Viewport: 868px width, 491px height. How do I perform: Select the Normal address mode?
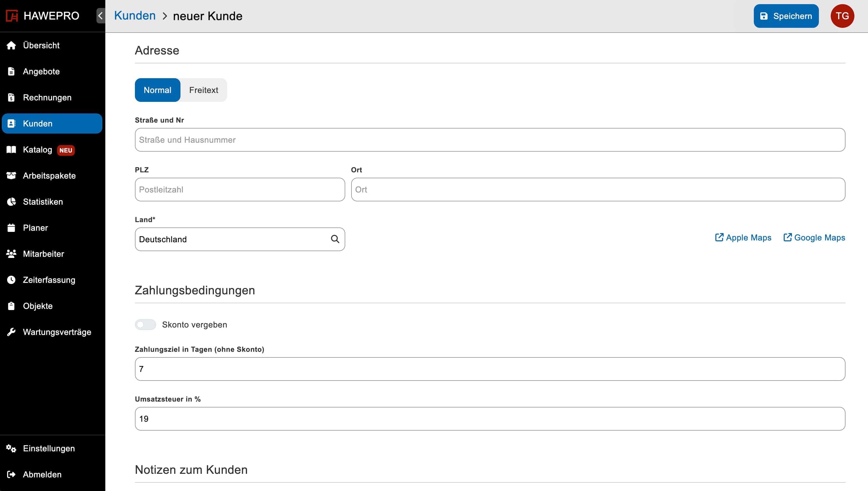point(157,90)
